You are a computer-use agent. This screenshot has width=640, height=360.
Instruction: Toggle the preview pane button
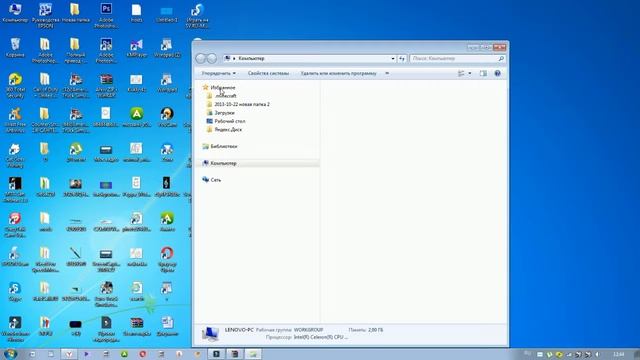click(483, 73)
